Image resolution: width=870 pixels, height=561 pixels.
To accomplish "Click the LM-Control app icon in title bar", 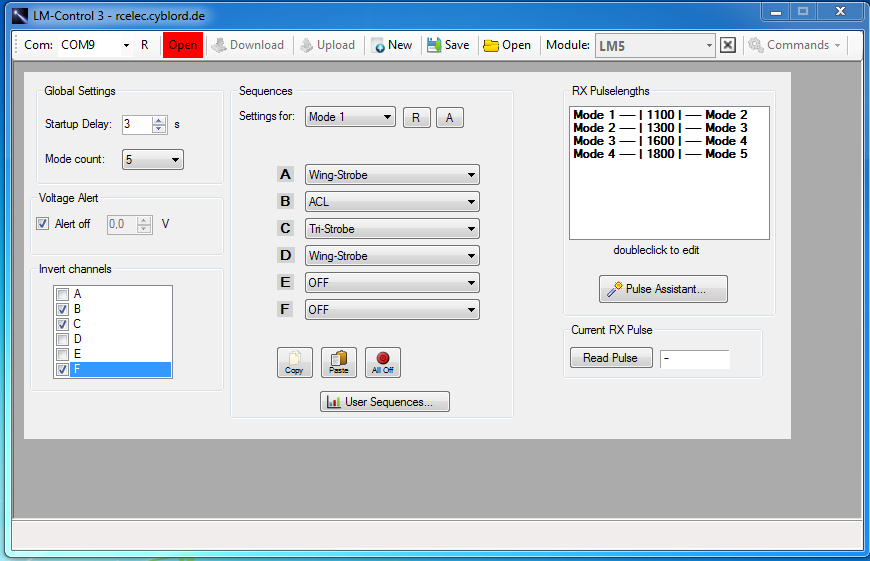I will [x=20, y=16].
